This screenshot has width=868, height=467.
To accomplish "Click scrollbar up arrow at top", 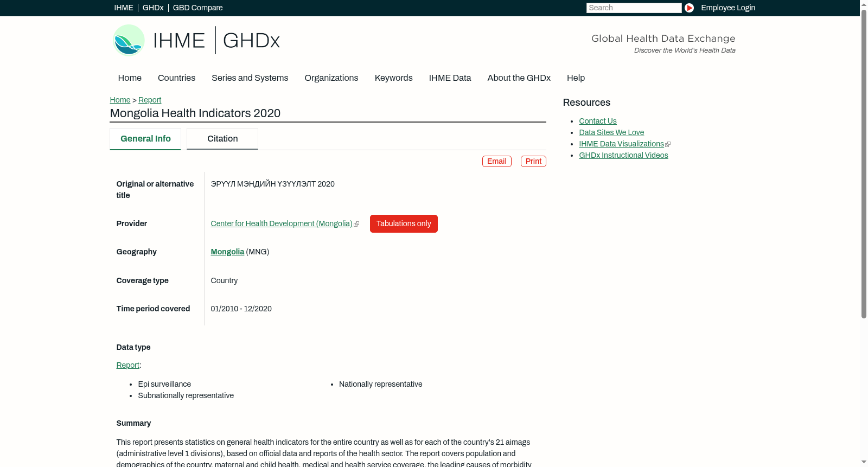I will (x=864, y=3).
